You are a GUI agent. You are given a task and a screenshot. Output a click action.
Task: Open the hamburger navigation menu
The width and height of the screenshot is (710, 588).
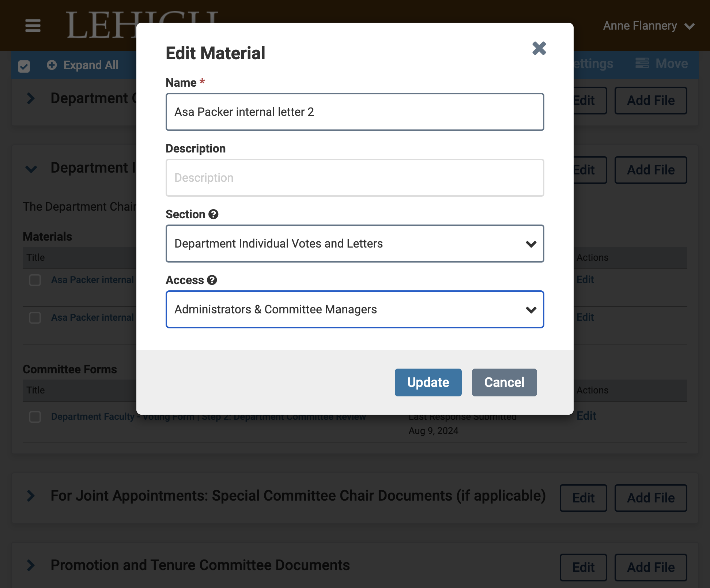(33, 26)
